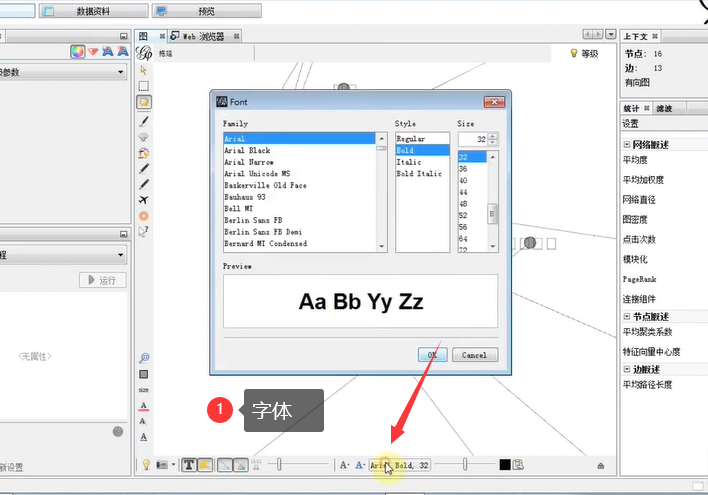Open the tab list dropdown arrow

[x=610, y=34]
